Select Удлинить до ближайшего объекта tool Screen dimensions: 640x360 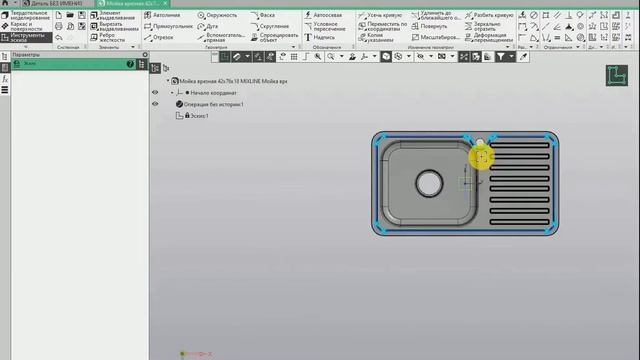pos(436,15)
